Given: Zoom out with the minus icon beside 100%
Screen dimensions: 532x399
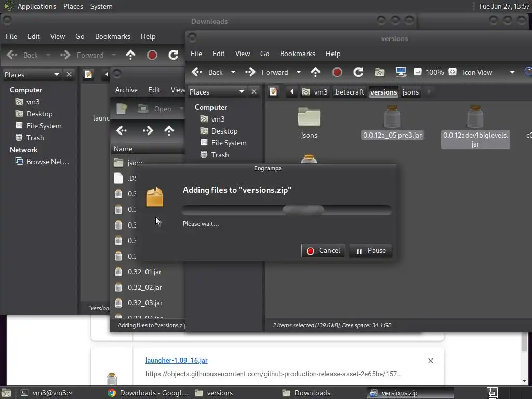Looking at the screenshot, I should (418, 72).
